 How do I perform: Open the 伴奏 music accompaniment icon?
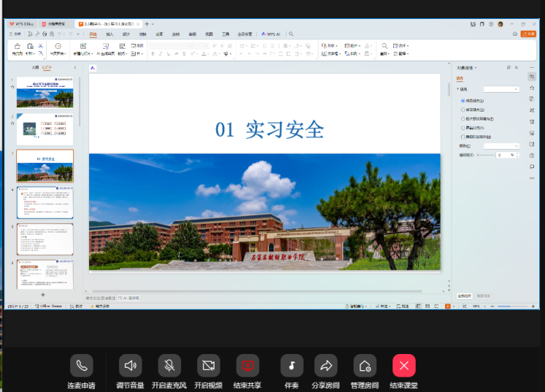tap(292, 365)
